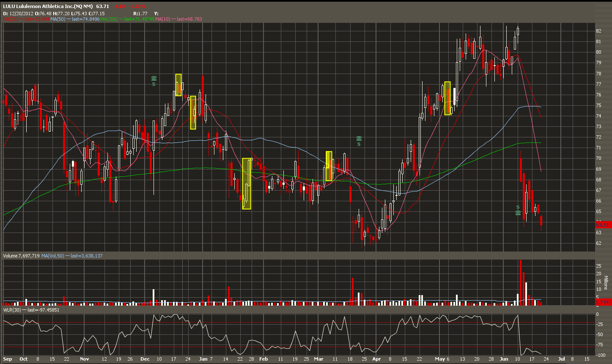This screenshot has width=612, height=364.
Task: Click the dollar sign icon near mid-March
Action: point(359,144)
